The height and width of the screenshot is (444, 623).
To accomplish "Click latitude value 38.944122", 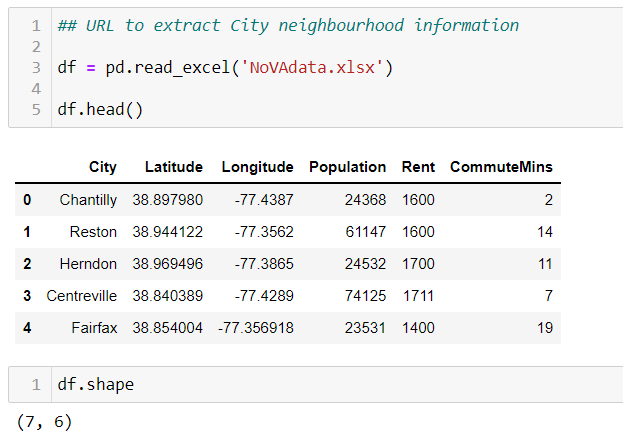I will point(168,232).
